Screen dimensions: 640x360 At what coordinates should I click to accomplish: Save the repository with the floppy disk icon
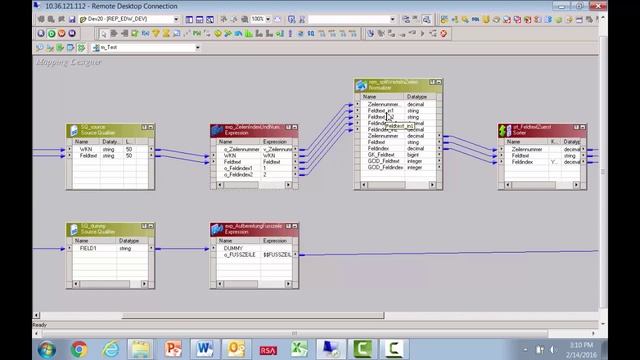72,19
